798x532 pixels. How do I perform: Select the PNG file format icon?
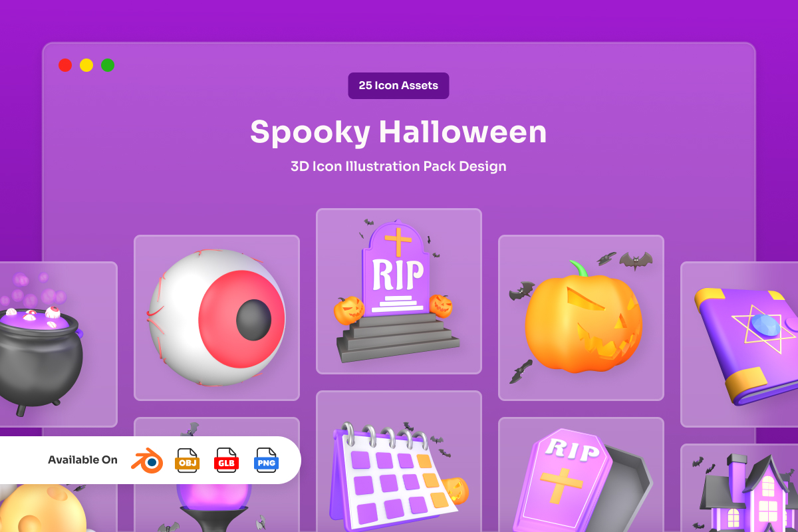(x=266, y=460)
